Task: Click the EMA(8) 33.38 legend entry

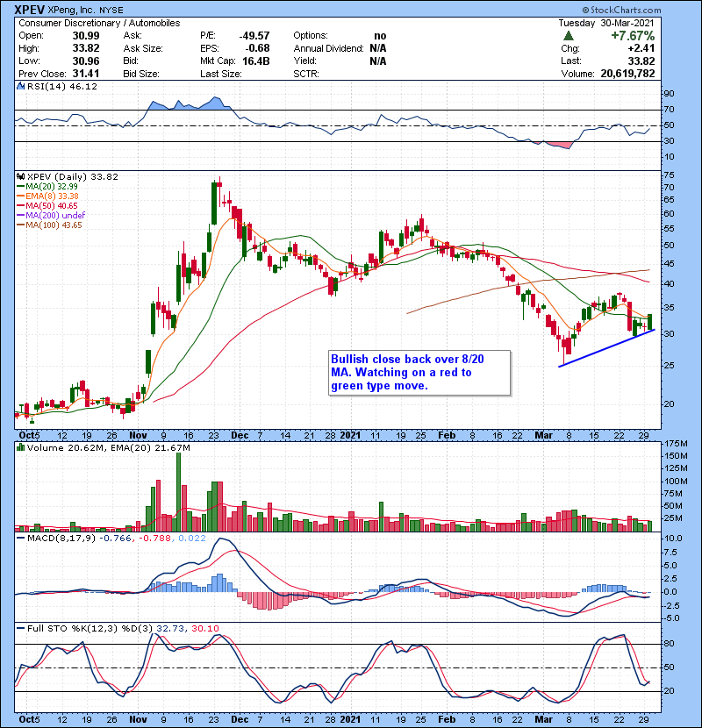Action: [x=47, y=196]
